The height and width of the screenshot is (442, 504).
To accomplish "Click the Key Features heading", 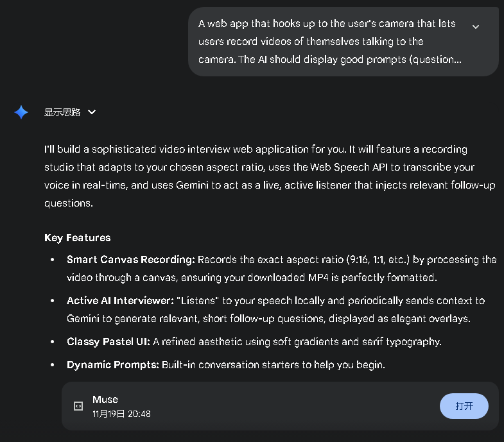I will coord(78,238).
